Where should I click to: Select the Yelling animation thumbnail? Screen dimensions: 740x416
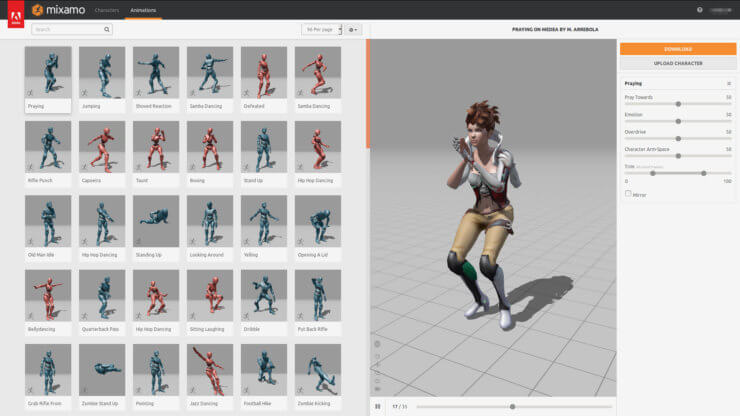point(264,221)
